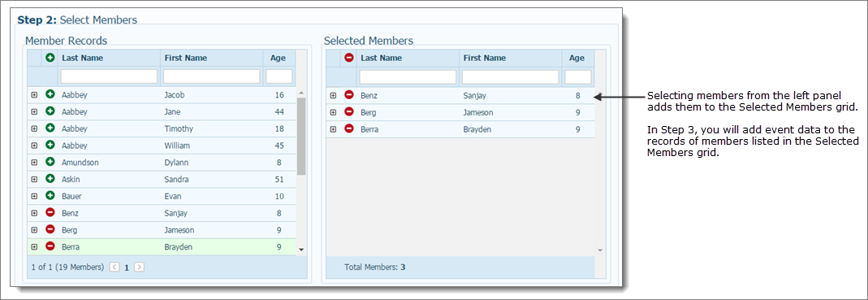This screenshot has width=868, height=300.
Task: Expand the William Aabbey row details
Action: pos(34,146)
